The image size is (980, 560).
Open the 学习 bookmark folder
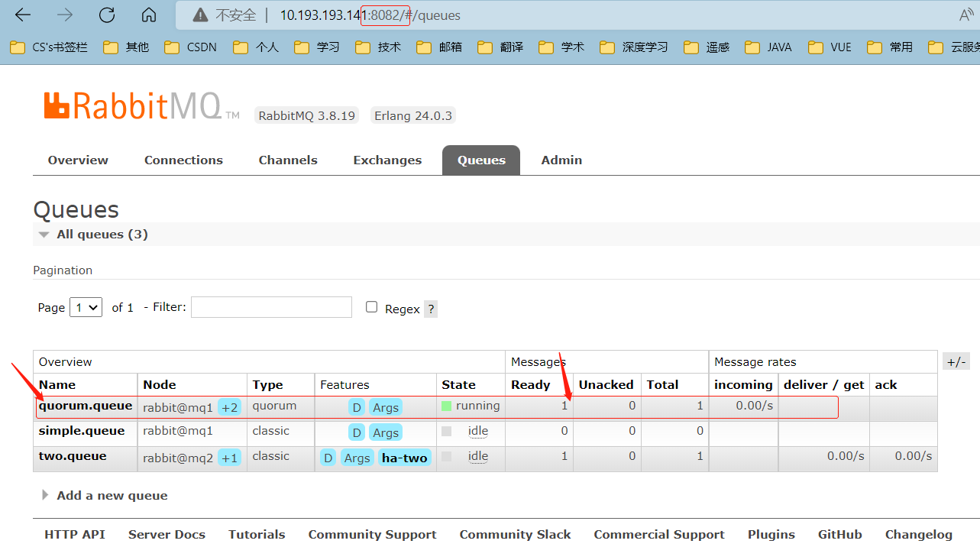(317, 47)
